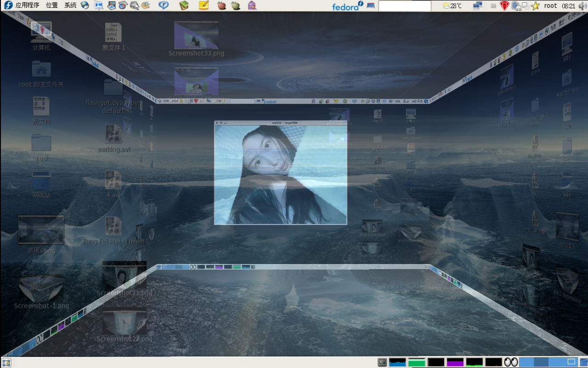Click the blue splash launcher in top panel

pyautogui.click(x=98, y=6)
